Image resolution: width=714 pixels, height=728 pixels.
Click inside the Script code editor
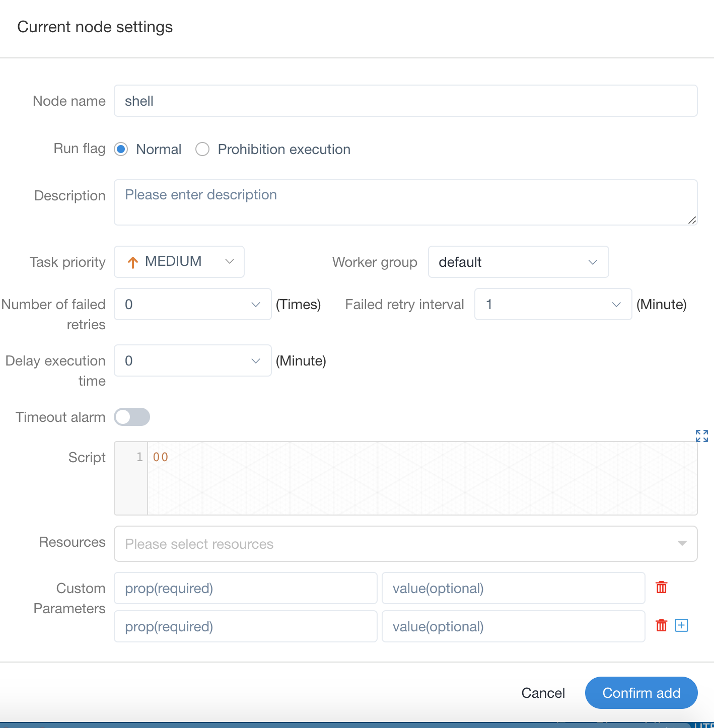pos(422,478)
